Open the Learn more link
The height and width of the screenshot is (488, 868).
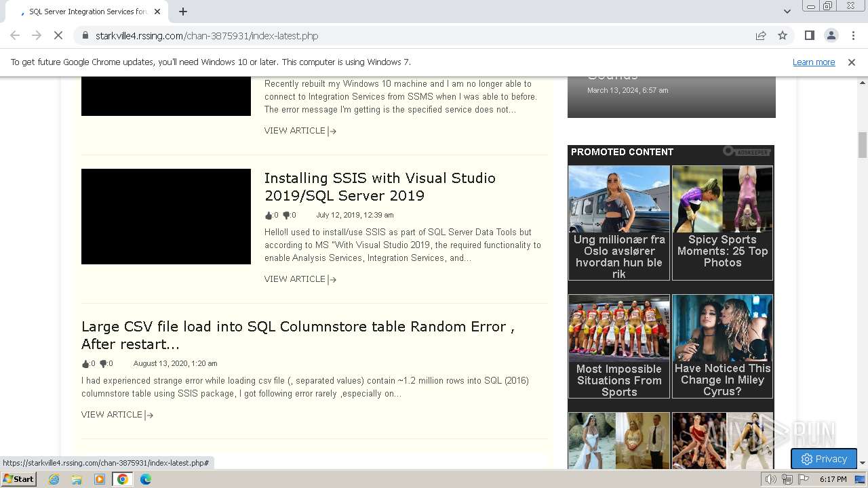coord(814,62)
